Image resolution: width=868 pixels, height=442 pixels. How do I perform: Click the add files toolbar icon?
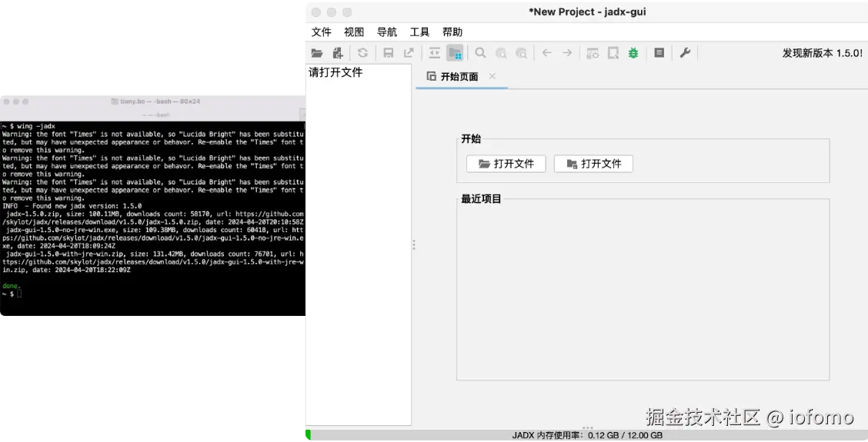338,53
